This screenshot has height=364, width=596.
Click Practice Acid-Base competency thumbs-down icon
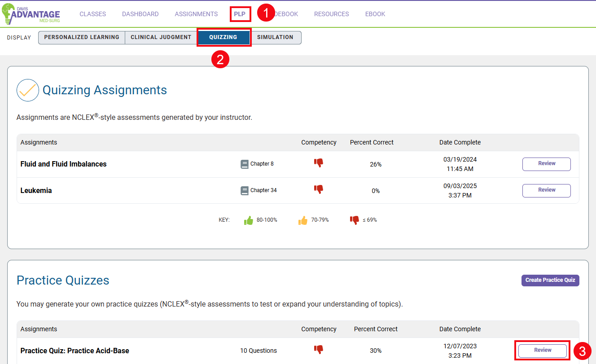pyautogui.click(x=318, y=349)
